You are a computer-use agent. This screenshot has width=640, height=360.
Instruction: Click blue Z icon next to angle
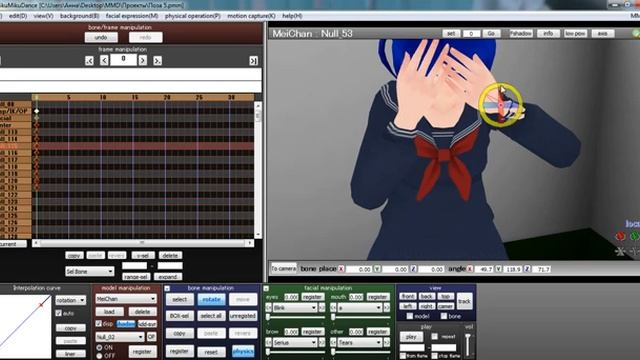coord(527,269)
